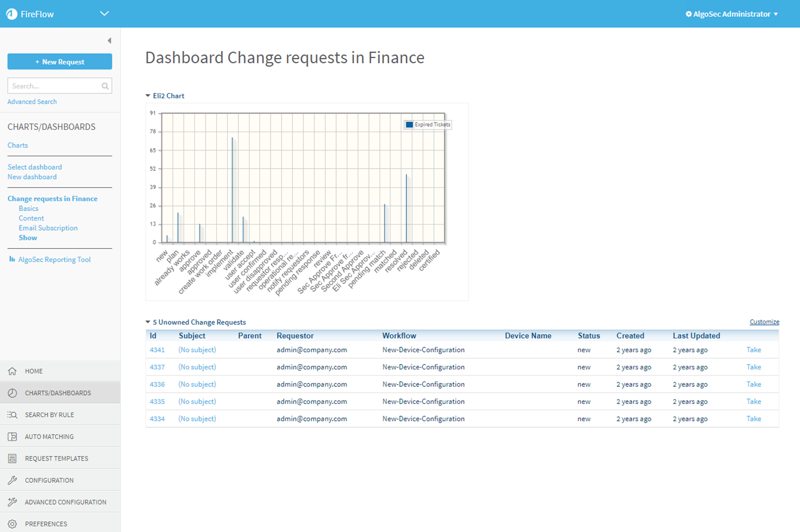Collapse the Eli2 Chart section
800x532 pixels.
pos(148,96)
